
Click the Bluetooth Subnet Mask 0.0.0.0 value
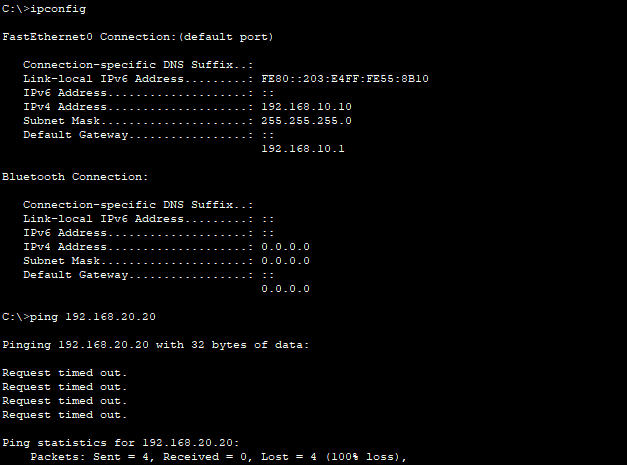(285, 260)
